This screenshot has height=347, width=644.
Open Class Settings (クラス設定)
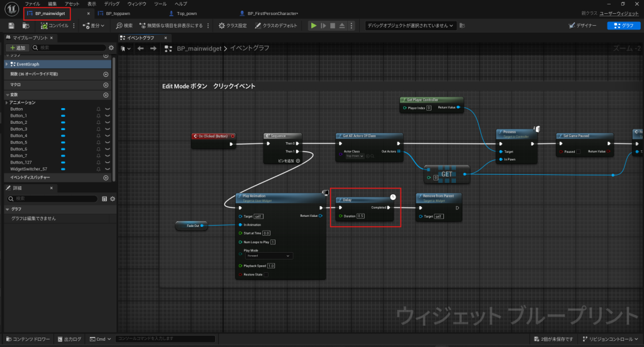point(232,26)
